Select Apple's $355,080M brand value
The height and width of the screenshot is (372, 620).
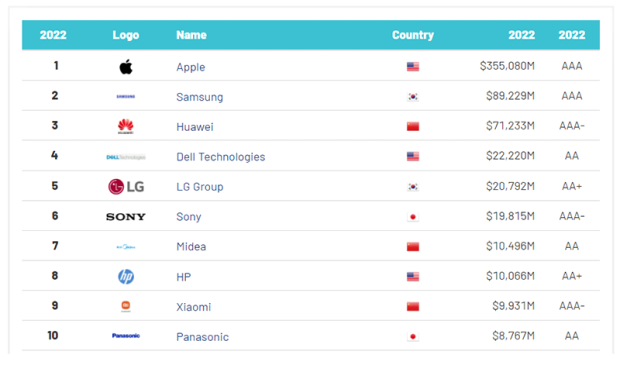(507, 66)
